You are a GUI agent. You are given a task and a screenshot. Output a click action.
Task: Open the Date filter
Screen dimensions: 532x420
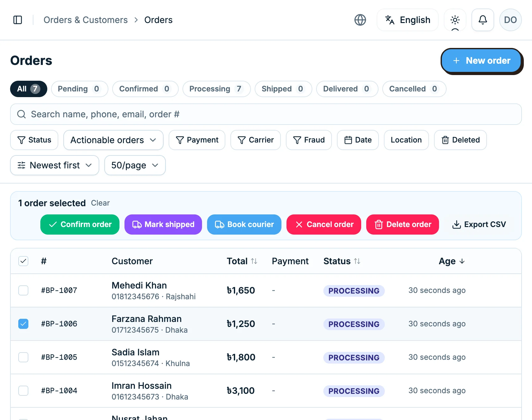pos(358,140)
